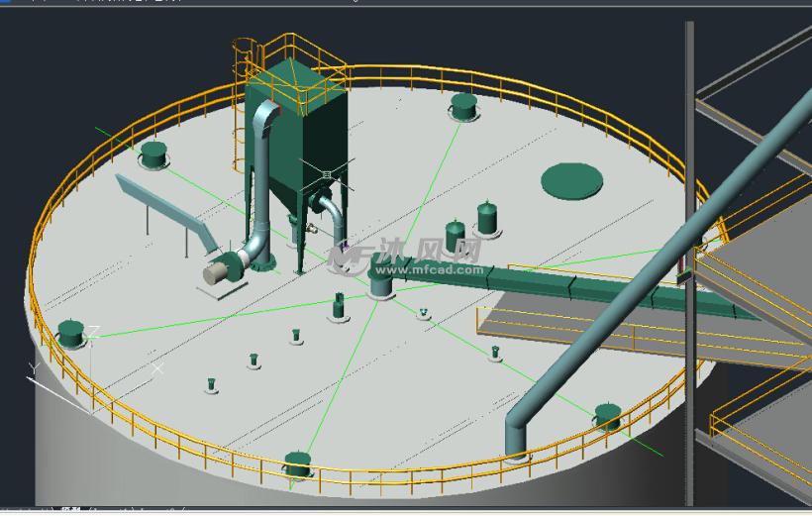Pick the perimeter nozzle near the diagonal pipe base
Screen dimensions: 812x516
click(607, 417)
